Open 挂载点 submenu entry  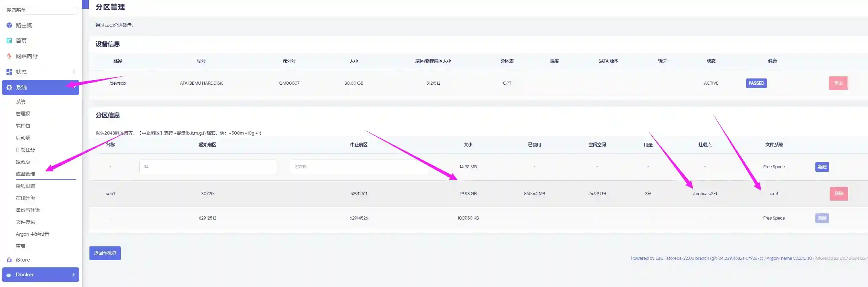click(23, 162)
